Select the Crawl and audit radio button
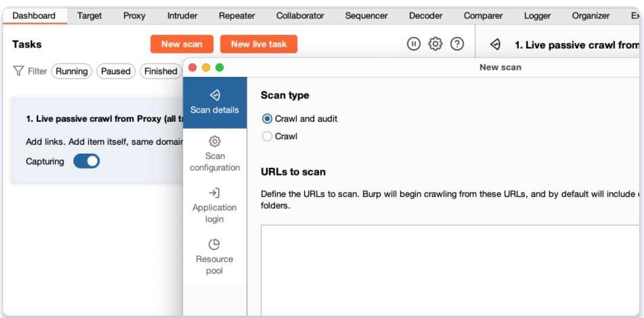The width and height of the screenshot is (644, 318). pos(267,119)
